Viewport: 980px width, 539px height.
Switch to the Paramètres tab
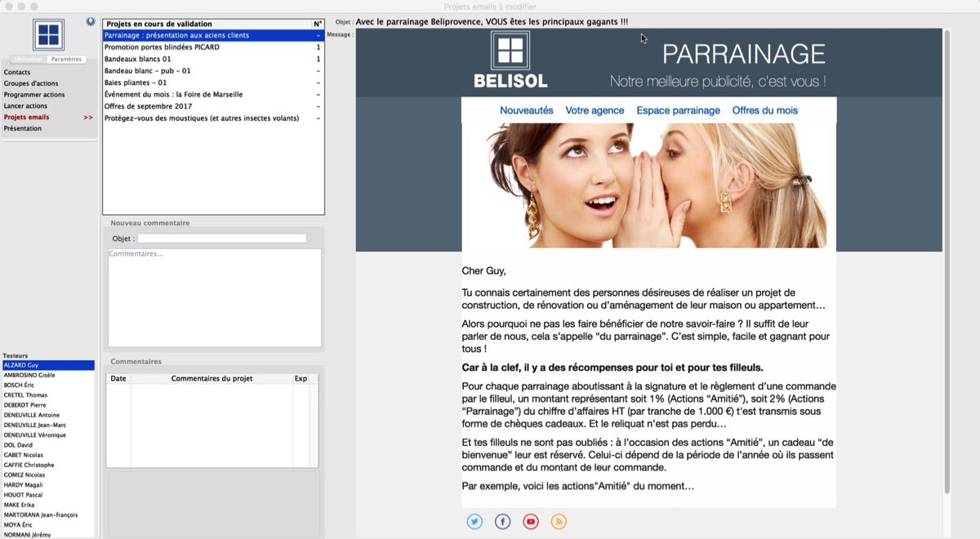tap(66, 60)
